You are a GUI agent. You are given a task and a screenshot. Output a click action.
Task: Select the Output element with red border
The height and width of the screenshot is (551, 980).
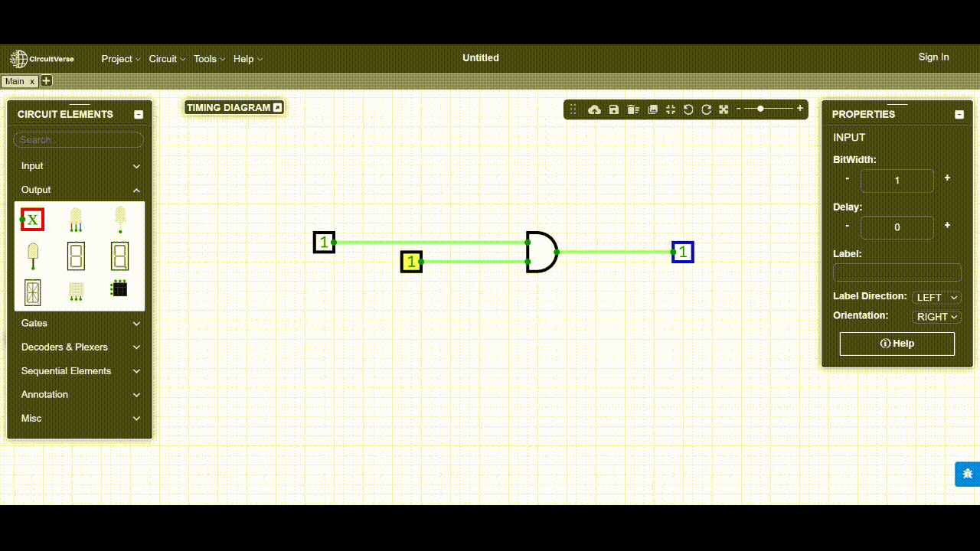(x=32, y=220)
